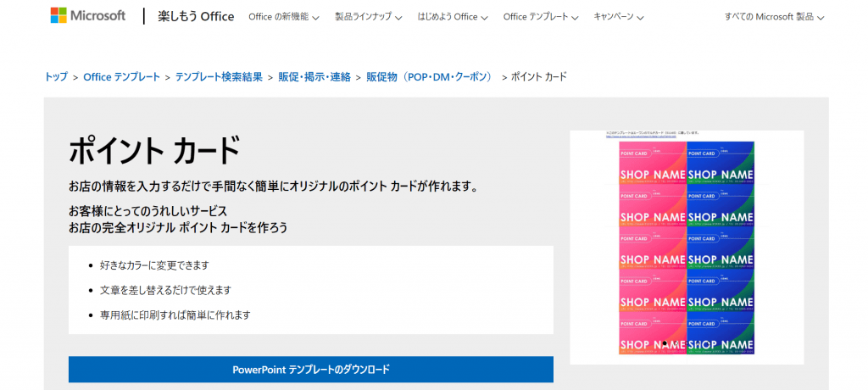The width and height of the screenshot is (868, 390).
Task: Open the 楽しもう Office home link
Action: [x=196, y=16]
